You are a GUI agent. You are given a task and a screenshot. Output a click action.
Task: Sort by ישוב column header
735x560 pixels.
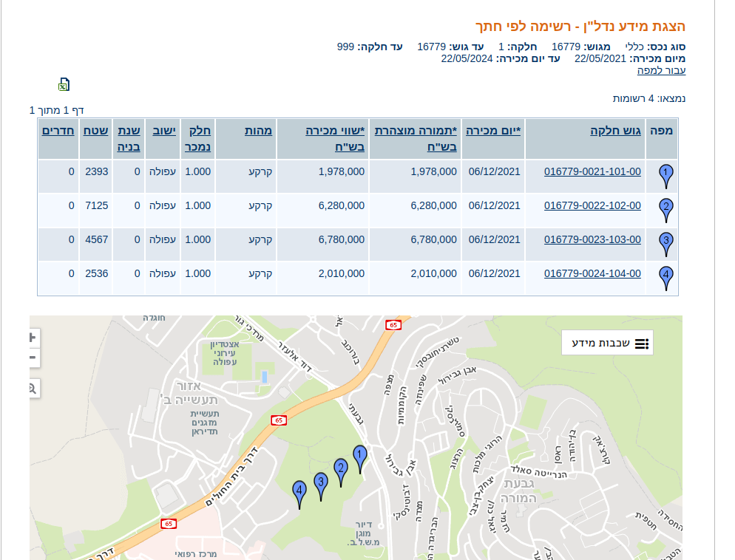164,131
